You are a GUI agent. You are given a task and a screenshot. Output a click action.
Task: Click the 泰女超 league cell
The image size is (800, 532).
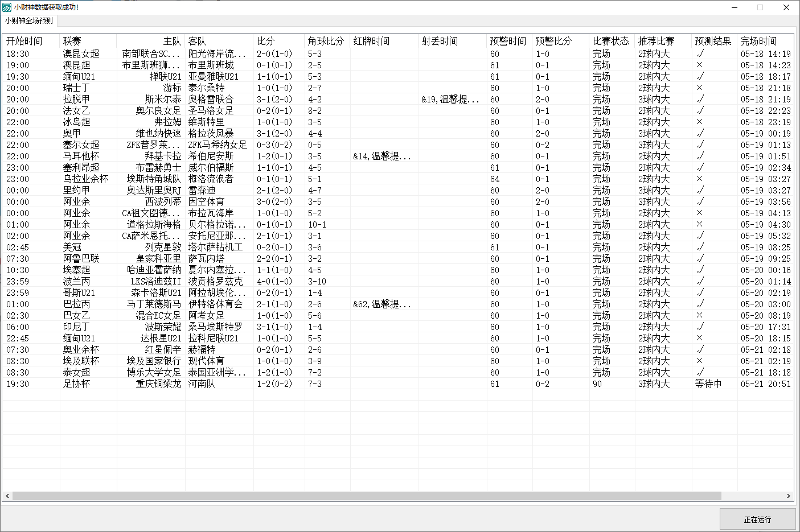[x=76, y=372]
